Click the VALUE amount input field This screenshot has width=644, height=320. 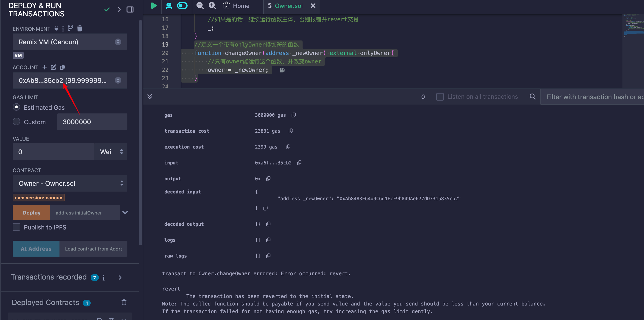(53, 152)
